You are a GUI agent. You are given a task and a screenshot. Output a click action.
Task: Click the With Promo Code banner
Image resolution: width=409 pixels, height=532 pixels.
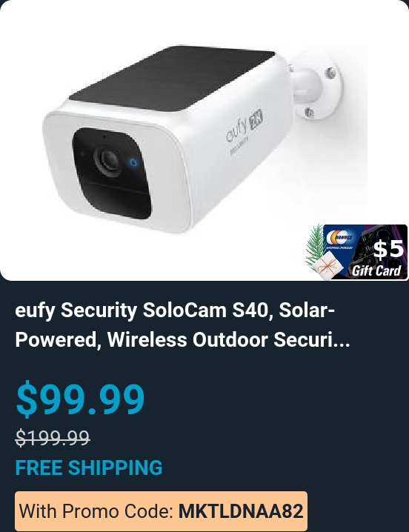point(161,511)
